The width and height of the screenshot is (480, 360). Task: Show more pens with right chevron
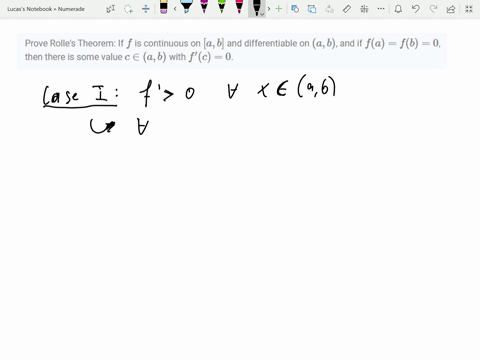tap(269, 9)
